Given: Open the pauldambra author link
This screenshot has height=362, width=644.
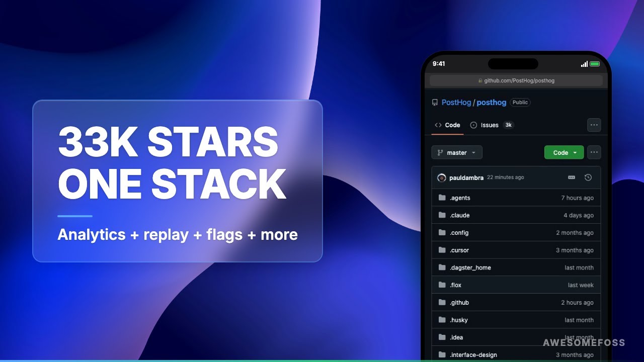Looking at the screenshot, I should point(466,177).
